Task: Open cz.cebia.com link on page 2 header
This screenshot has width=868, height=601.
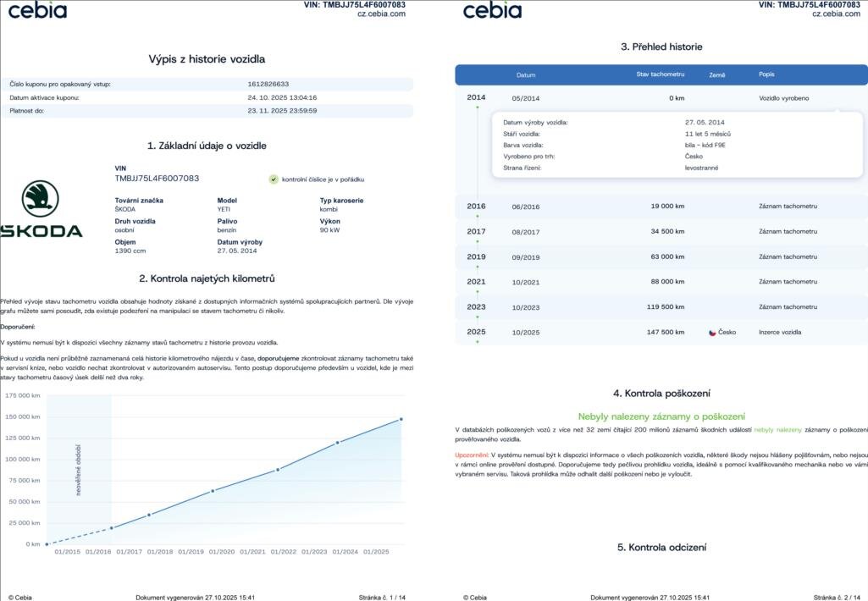Action: pos(836,14)
